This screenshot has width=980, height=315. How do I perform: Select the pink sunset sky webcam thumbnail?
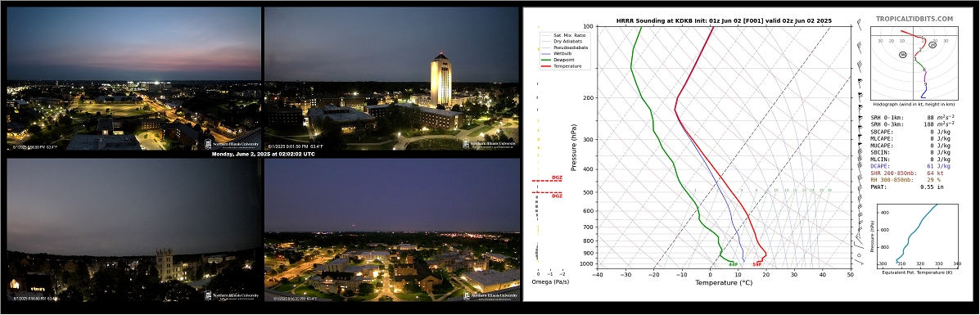pos(133,79)
